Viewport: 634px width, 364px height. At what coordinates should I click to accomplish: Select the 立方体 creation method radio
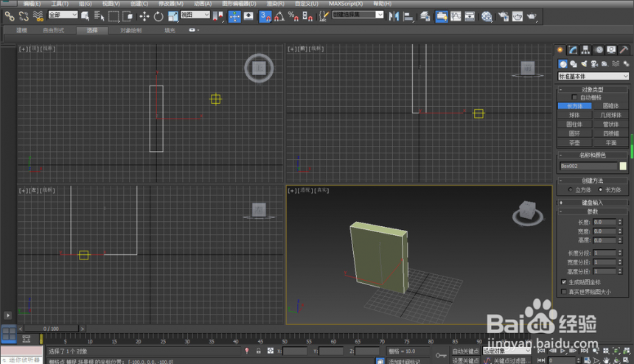click(x=570, y=189)
